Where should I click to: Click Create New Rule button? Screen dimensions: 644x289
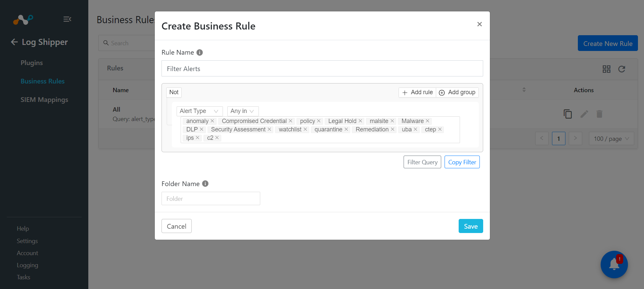[608, 43]
